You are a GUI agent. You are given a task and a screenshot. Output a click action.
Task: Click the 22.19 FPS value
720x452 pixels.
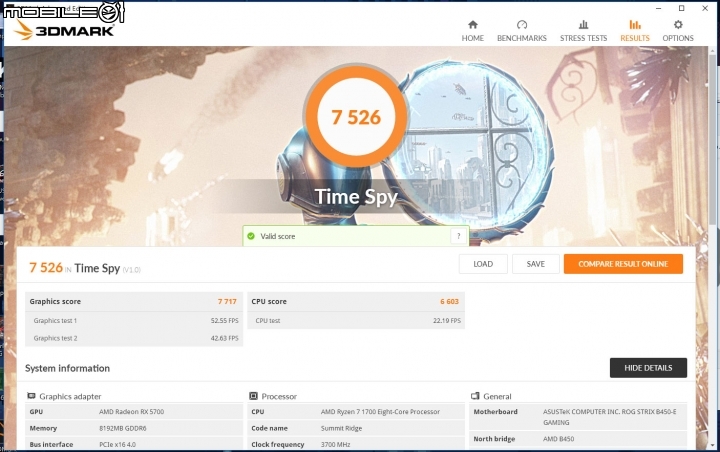[447, 321]
